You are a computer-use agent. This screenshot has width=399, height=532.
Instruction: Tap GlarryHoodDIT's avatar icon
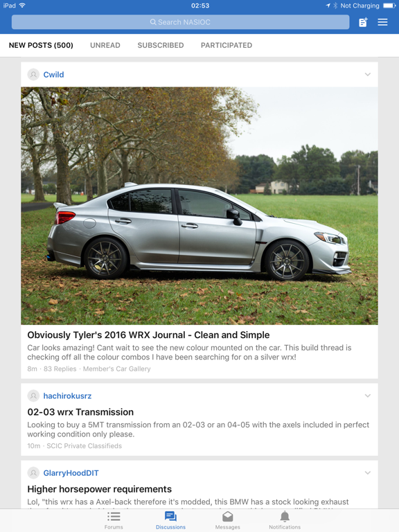[x=33, y=473]
